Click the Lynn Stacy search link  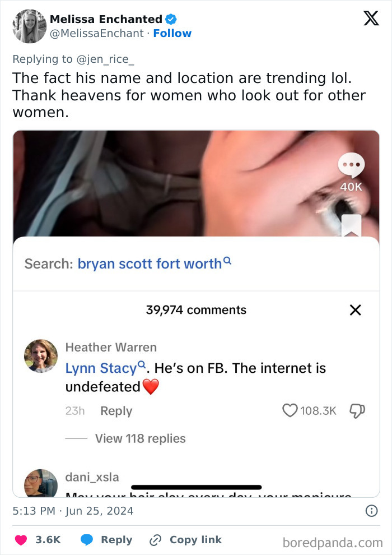101,368
